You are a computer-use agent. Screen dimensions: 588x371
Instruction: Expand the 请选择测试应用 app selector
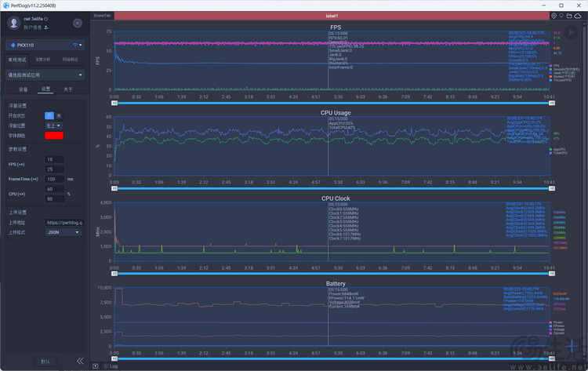pyautogui.click(x=45, y=75)
